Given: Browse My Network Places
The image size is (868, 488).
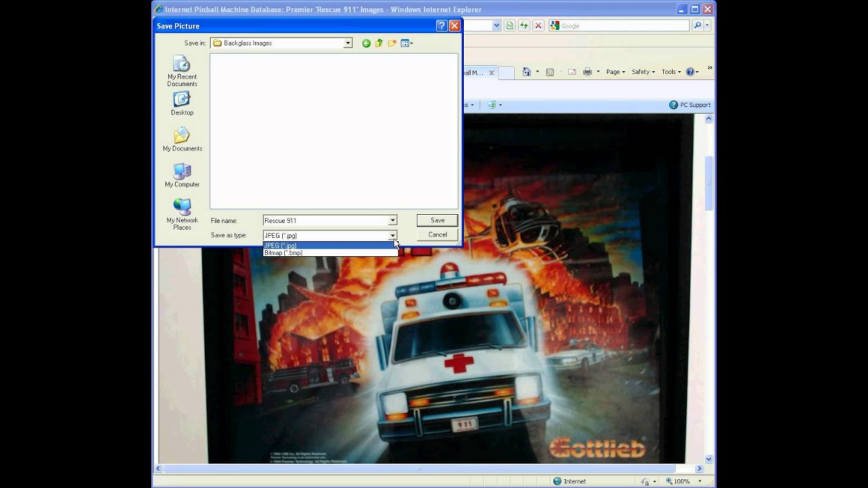Looking at the screenshot, I should click(x=182, y=215).
